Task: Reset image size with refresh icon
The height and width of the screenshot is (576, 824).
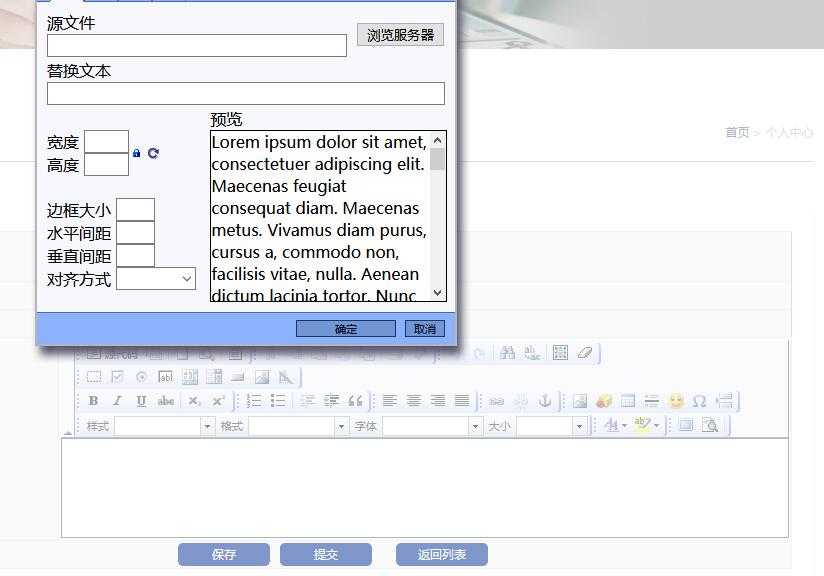Action: [x=153, y=153]
